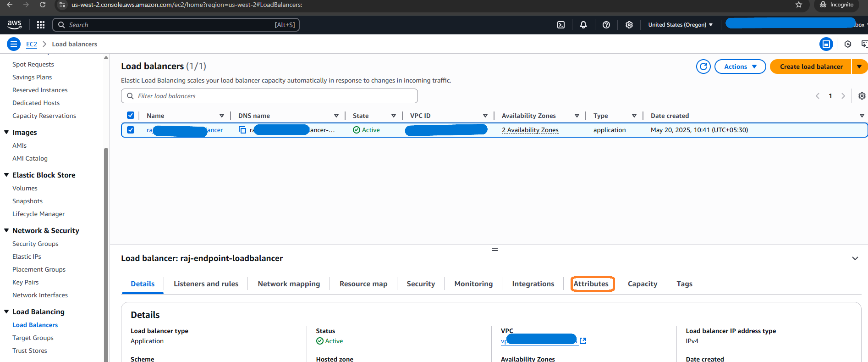Open the help question mark icon

click(x=606, y=25)
